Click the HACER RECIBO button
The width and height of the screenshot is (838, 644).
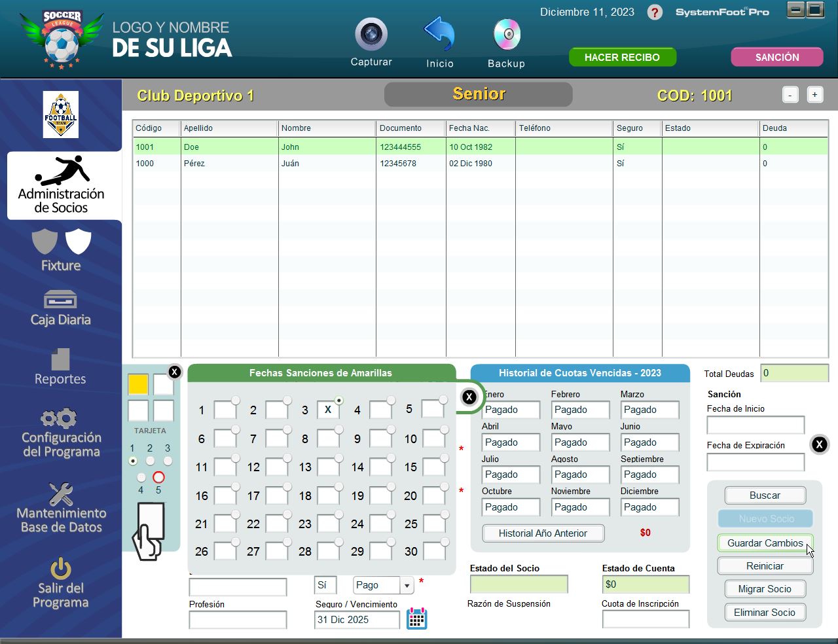pos(622,57)
